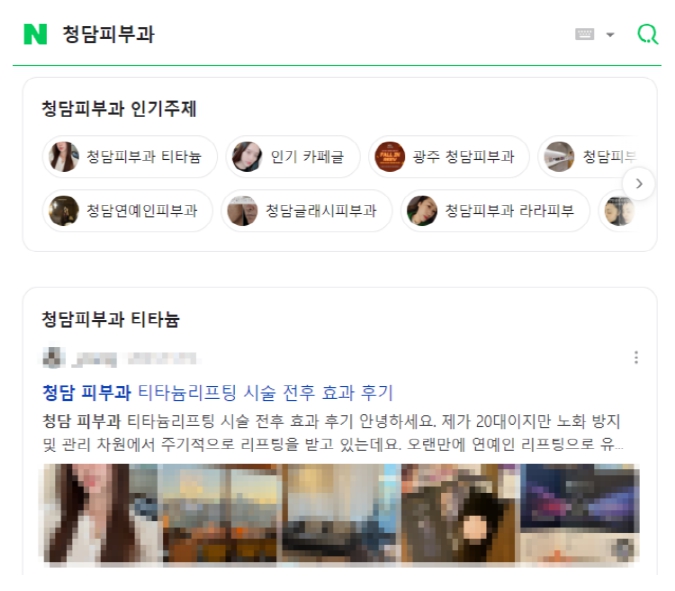Image resolution: width=675 pixels, height=591 pixels.
Task: Open the second blurred post thumbnail
Action: pyautogui.click(x=220, y=513)
